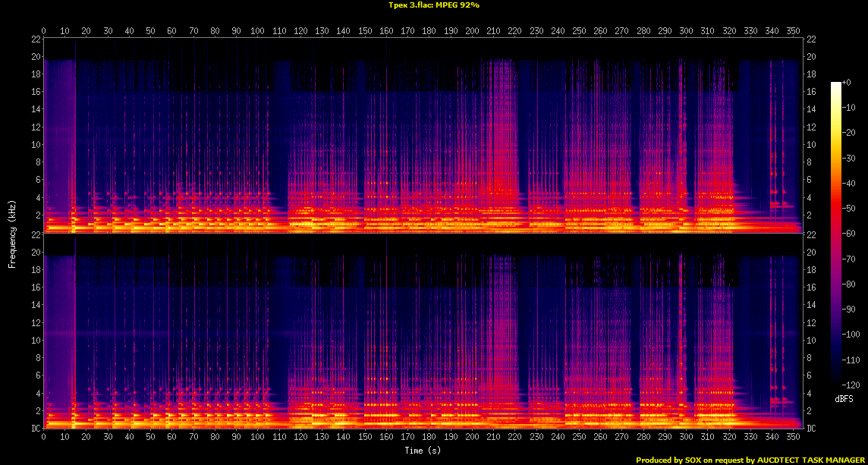
Task: Click the 180 second tick on the bottom time axis
Action: click(x=429, y=437)
